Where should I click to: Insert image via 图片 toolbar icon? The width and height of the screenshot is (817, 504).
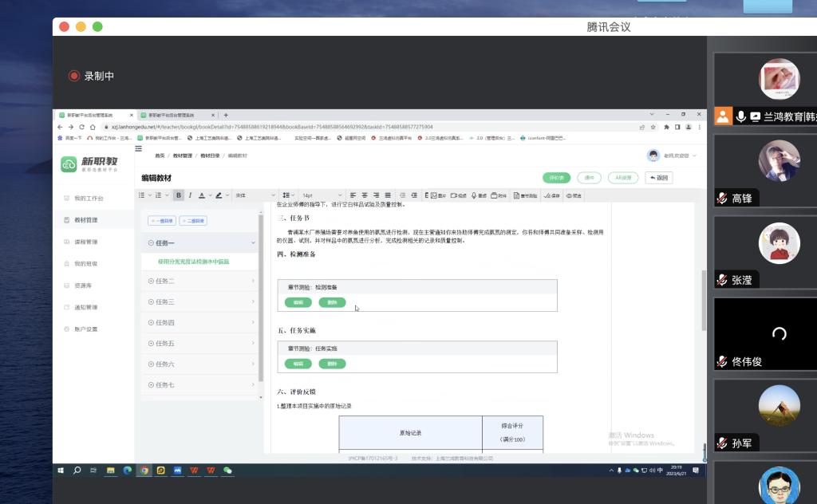(x=438, y=195)
